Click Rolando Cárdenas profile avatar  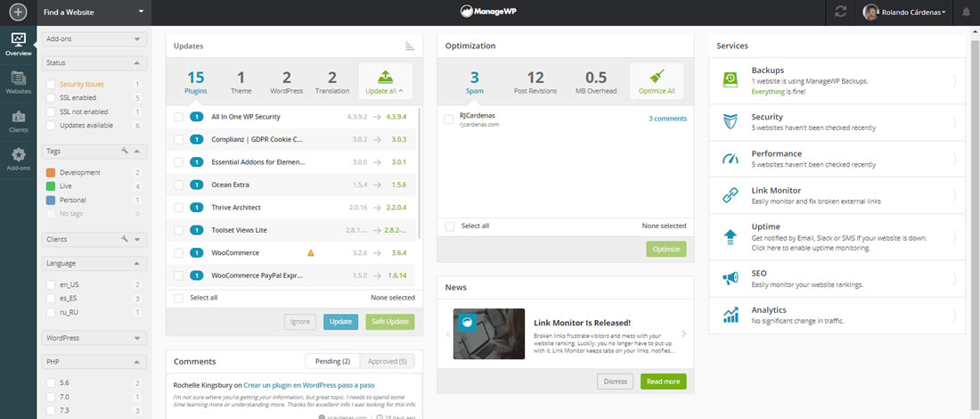(870, 12)
